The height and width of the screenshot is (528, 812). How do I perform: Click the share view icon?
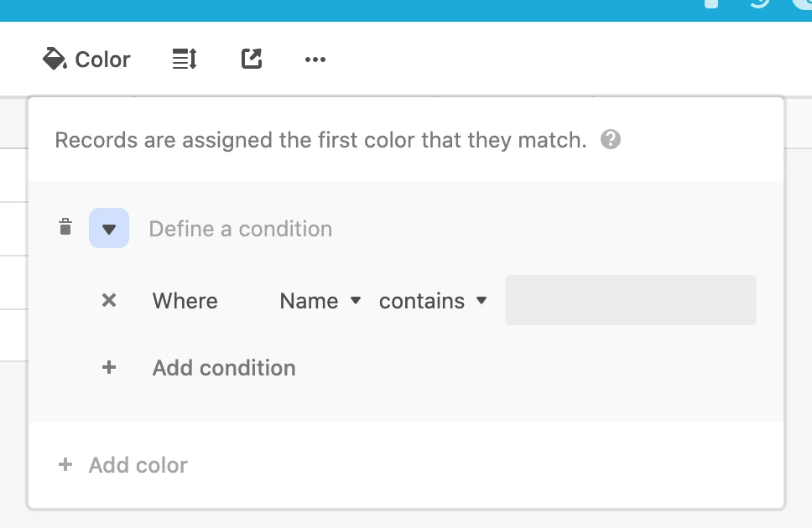pos(252,59)
